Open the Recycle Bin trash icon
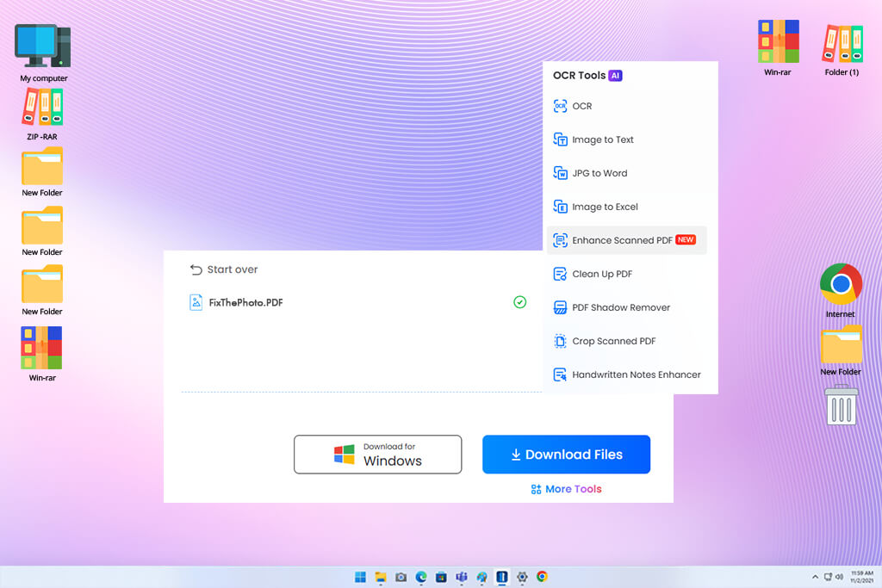882x588 pixels. pos(841,405)
